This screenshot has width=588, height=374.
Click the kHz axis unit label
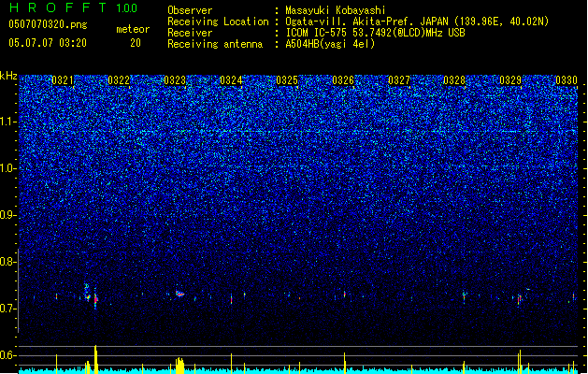point(8,76)
